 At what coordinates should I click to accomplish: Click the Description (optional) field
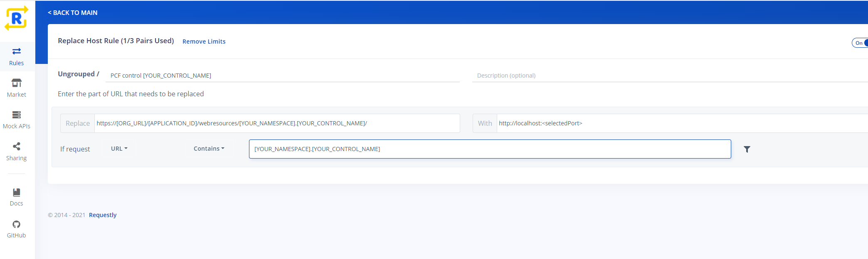(x=665, y=76)
